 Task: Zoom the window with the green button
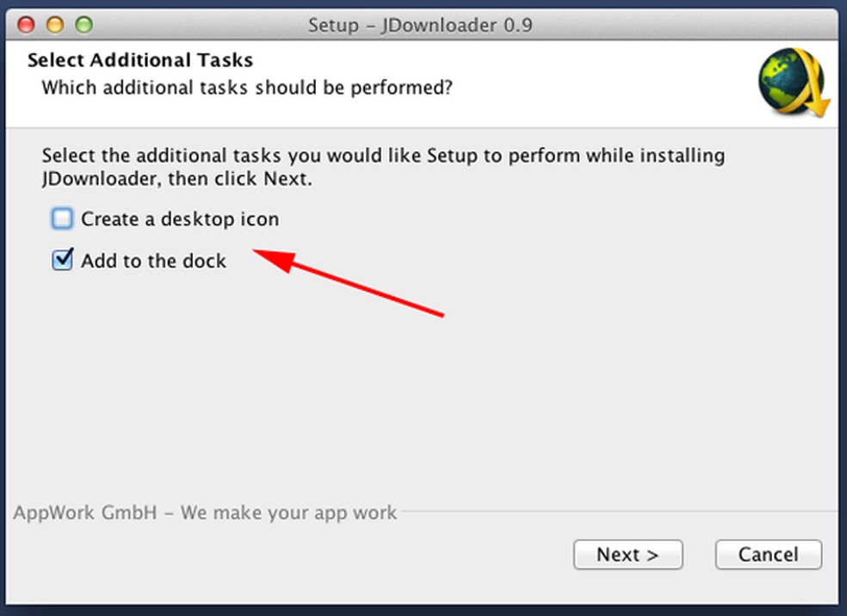point(83,24)
